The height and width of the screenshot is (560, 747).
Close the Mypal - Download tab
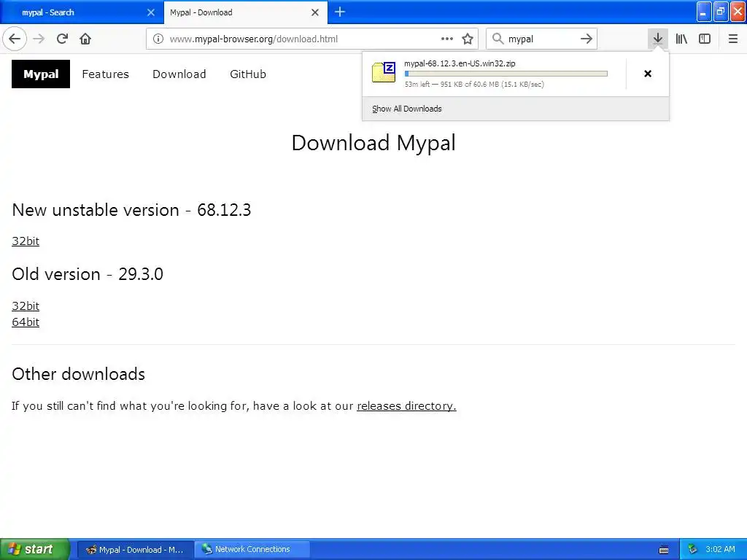[315, 12]
